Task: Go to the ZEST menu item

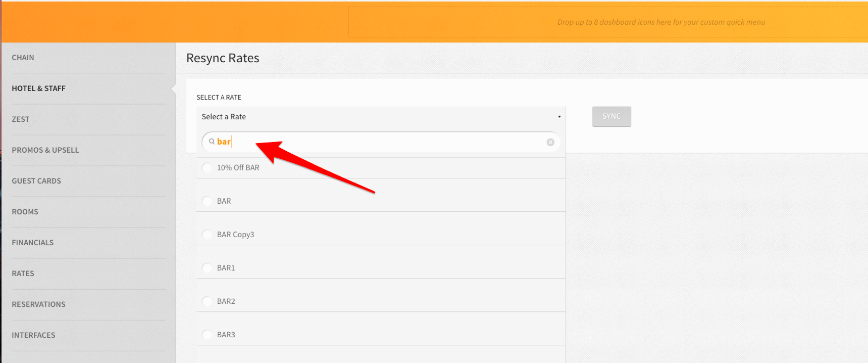Action: tap(21, 119)
